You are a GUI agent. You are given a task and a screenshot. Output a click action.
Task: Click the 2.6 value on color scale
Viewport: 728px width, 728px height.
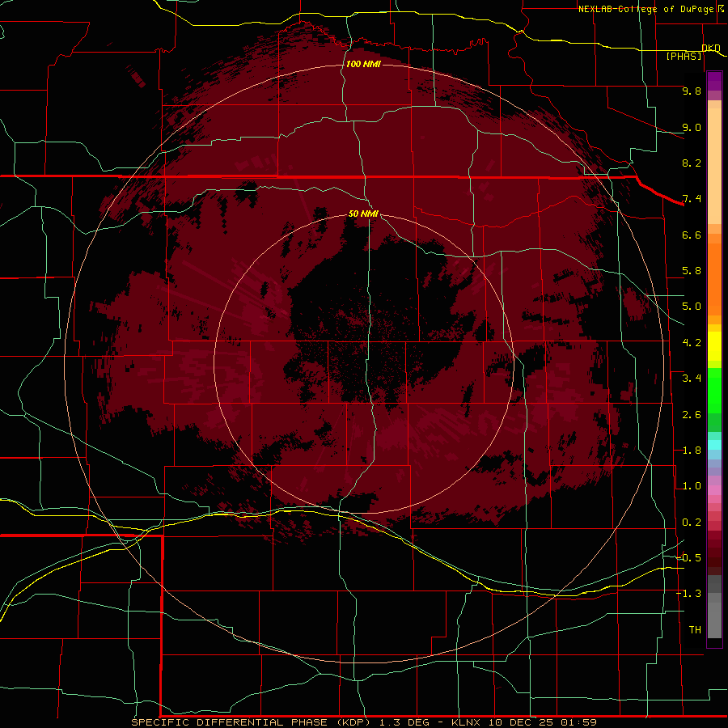coord(692,415)
